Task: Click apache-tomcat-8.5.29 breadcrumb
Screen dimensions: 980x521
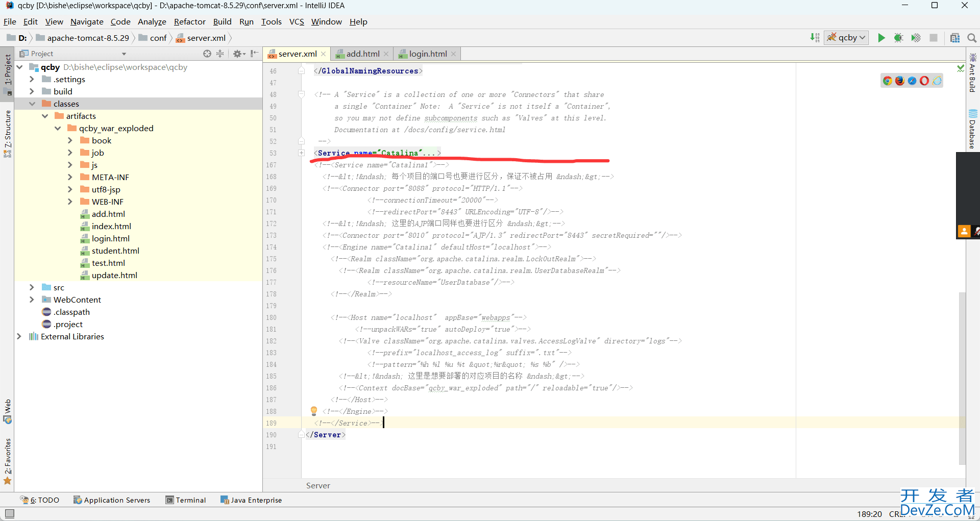Action: click(83, 38)
